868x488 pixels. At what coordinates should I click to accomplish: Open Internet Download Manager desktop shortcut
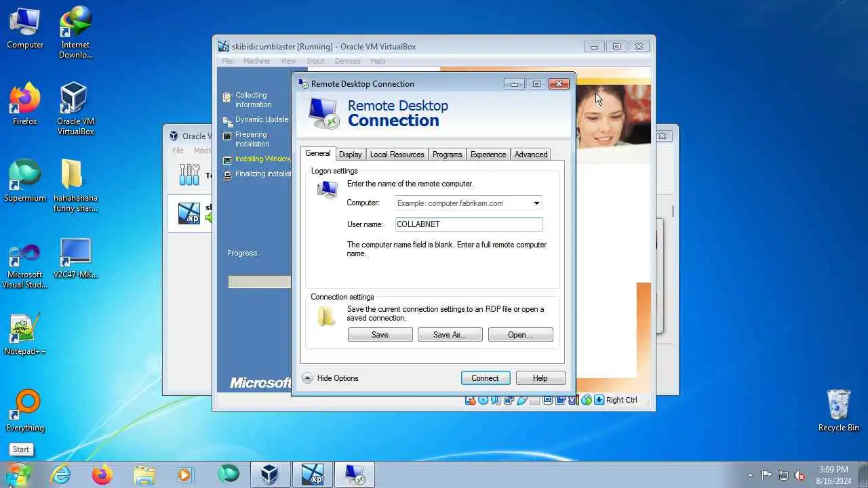(75, 33)
